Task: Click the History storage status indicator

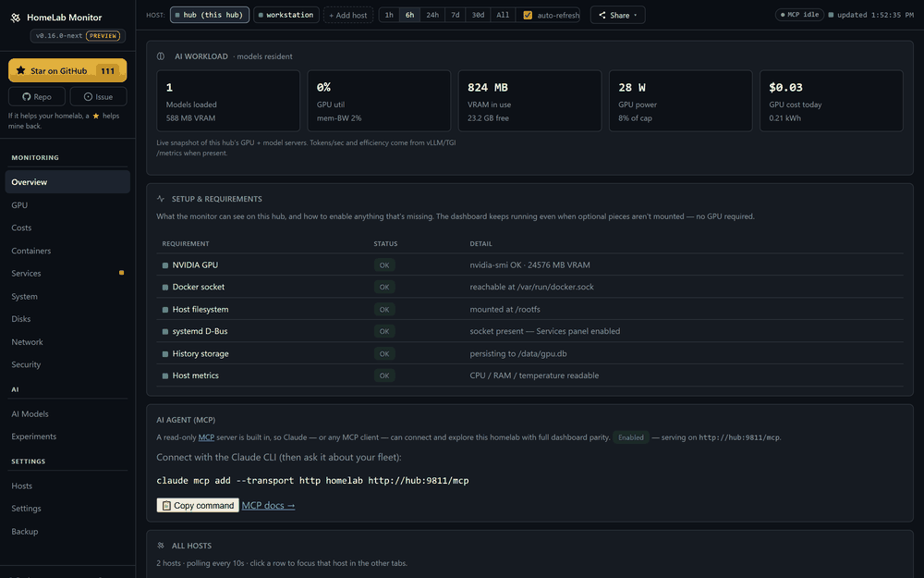Action: (x=165, y=354)
